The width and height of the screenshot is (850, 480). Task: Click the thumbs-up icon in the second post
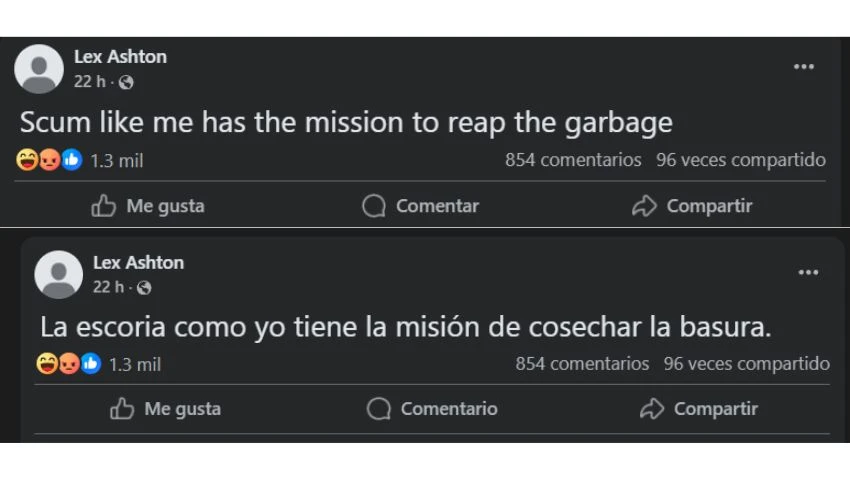click(122, 408)
